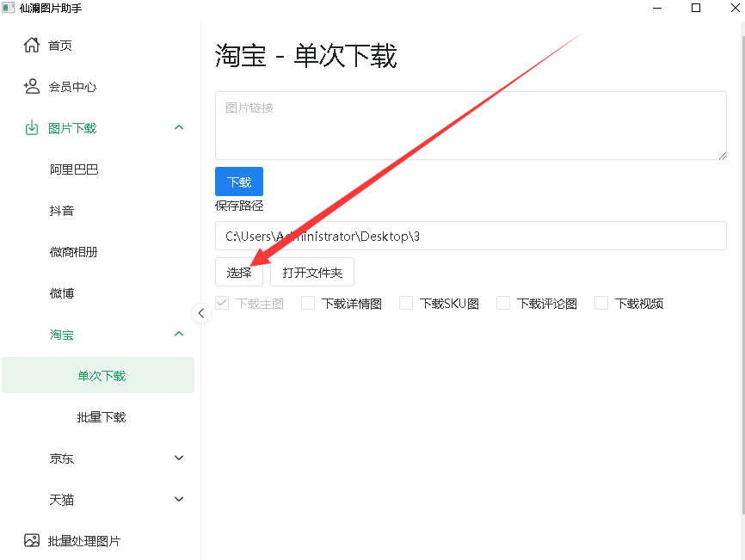Click the save path input field

pos(471,236)
